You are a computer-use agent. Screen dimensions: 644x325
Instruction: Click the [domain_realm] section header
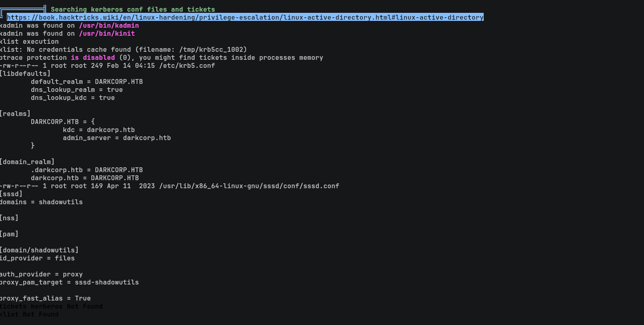(x=27, y=162)
